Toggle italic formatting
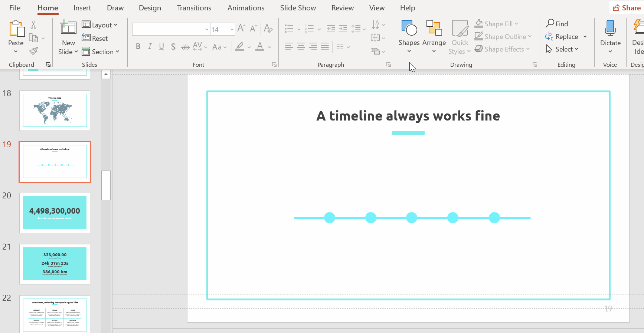Screen dimensions: 644x333 pyautogui.click(x=150, y=47)
